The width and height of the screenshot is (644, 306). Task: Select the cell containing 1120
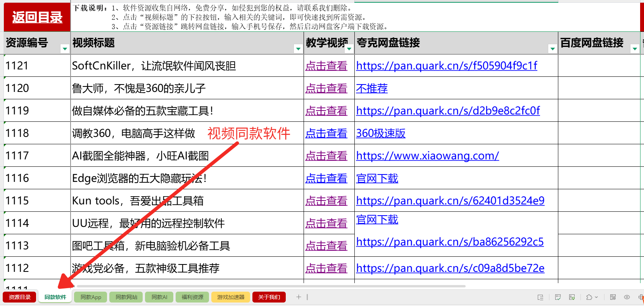[x=37, y=88]
